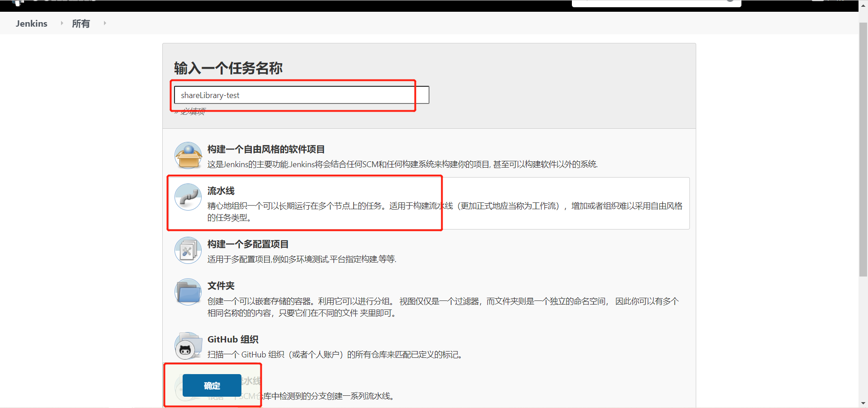
Task: Click the scrollbar down arrow
Action: pyautogui.click(x=863, y=403)
